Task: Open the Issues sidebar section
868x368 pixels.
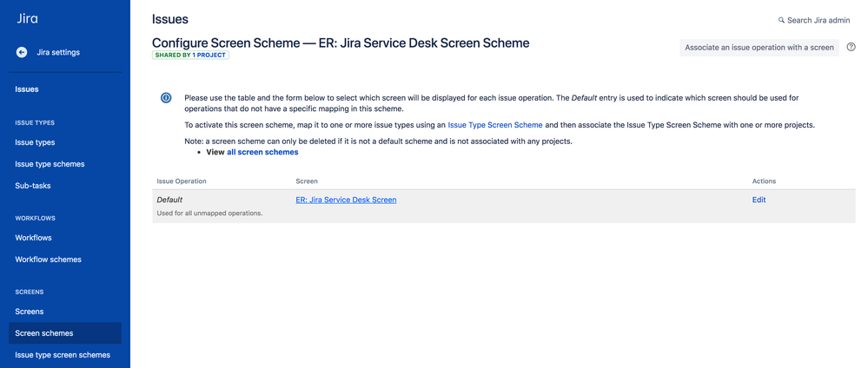Action: pos(27,89)
